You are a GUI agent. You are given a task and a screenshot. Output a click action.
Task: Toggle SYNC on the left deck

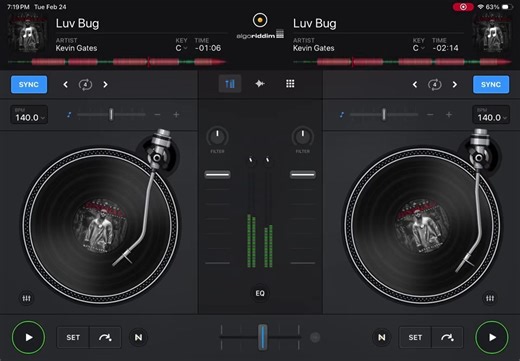click(x=29, y=84)
